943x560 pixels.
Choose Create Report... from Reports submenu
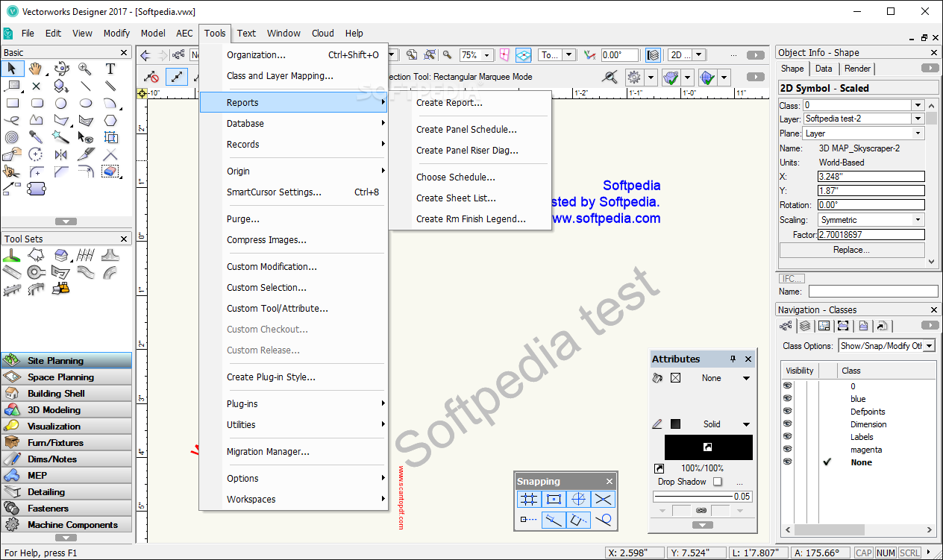[x=449, y=103]
